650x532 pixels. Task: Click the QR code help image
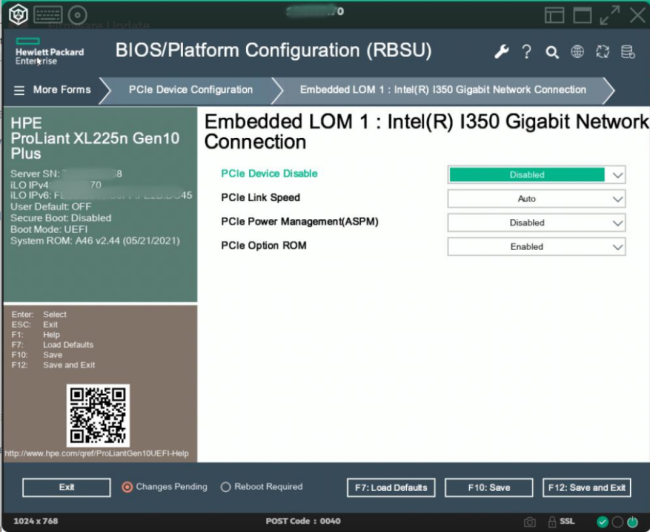point(98,415)
